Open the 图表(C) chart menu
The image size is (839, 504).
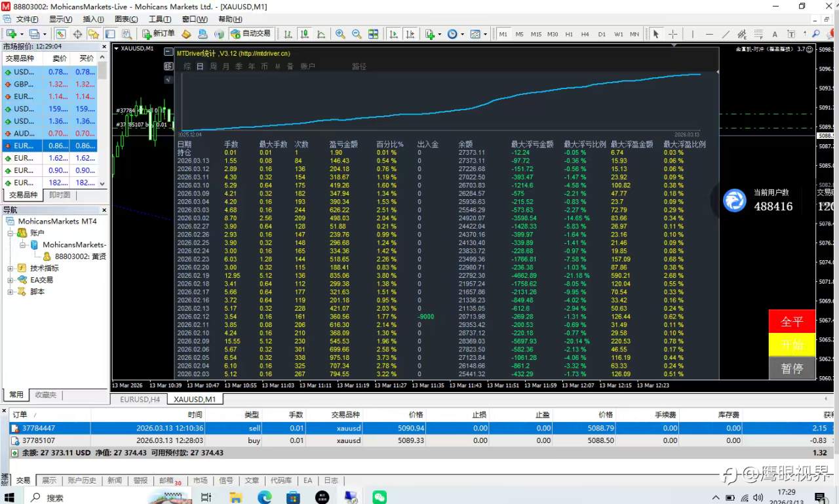pos(126,19)
